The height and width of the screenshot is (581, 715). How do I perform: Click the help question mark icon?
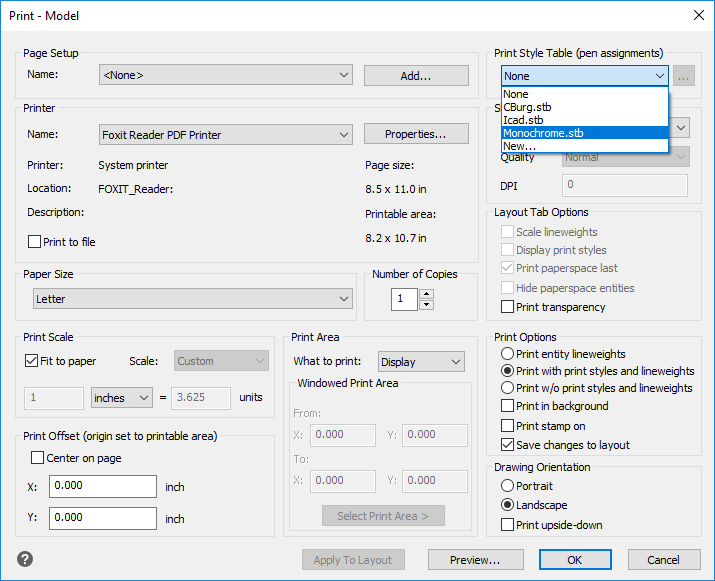pos(23,559)
